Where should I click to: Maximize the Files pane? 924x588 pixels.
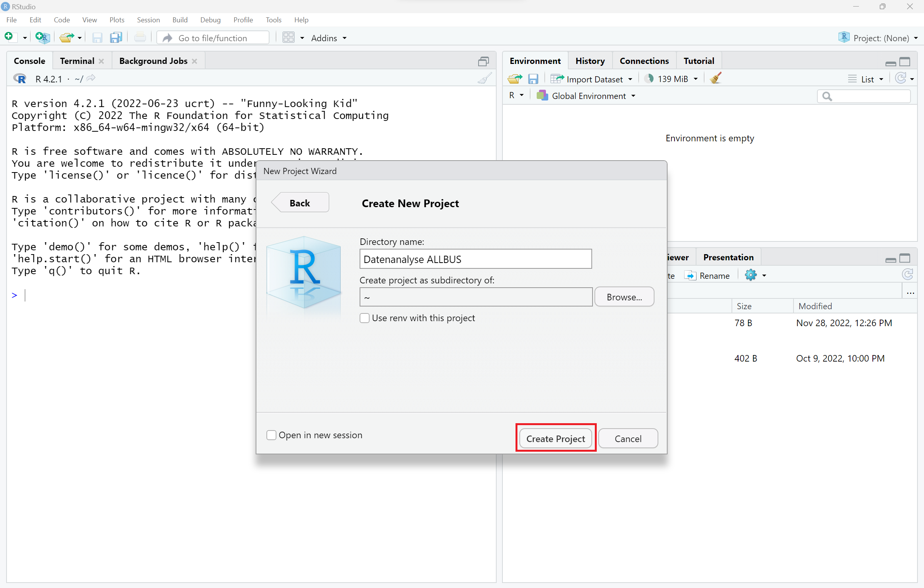[905, 258]
